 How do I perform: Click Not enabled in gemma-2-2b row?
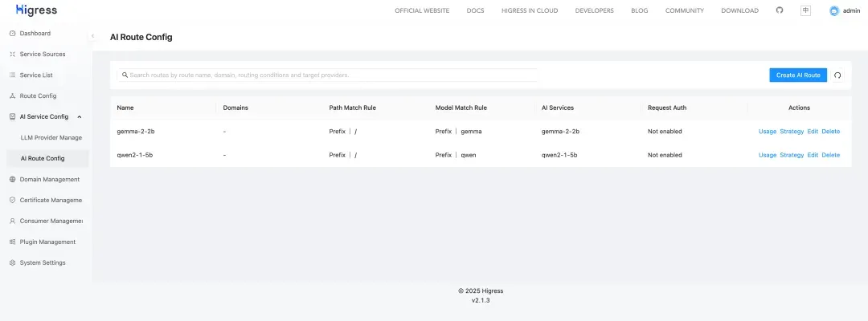pyautogui.click(x=665, y=132)
